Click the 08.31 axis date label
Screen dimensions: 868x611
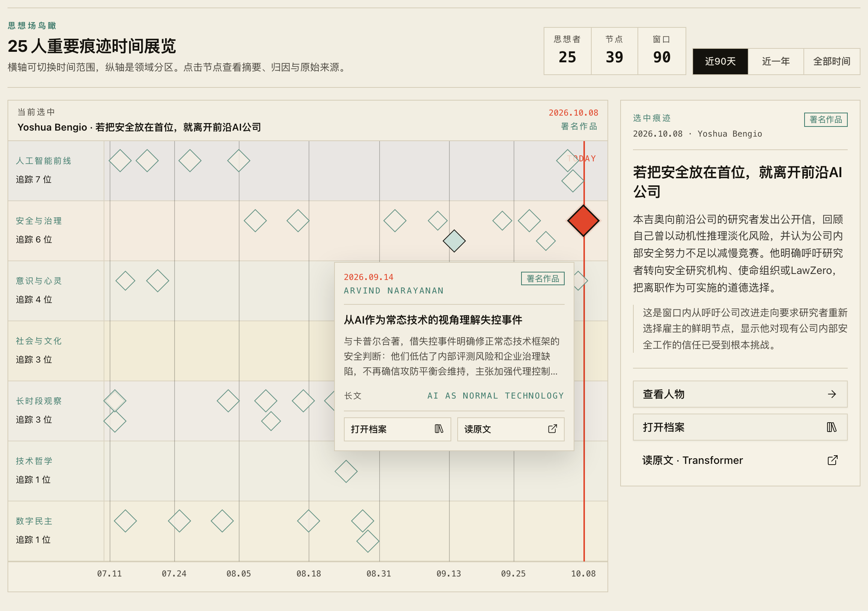tap(379, 573)
